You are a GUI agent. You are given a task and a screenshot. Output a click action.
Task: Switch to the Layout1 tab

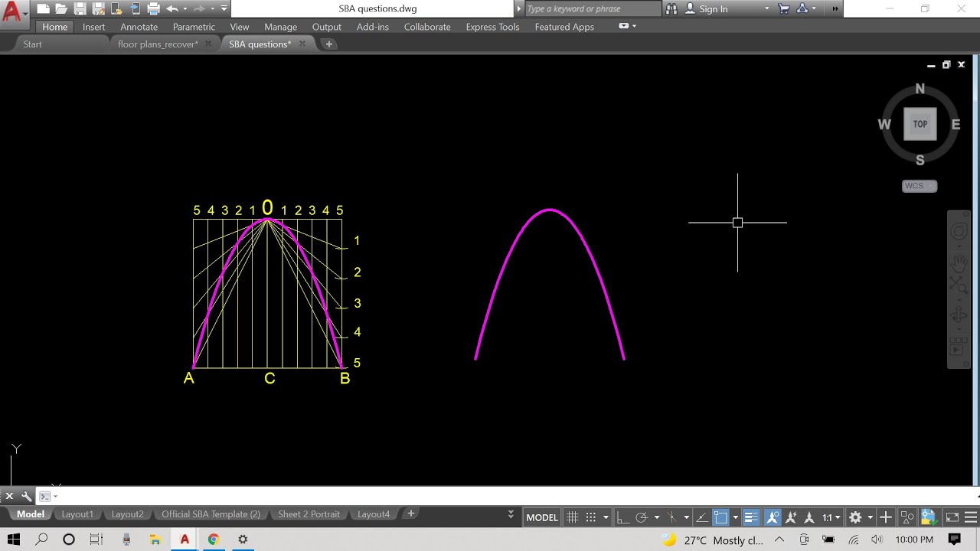pos(77,514)
